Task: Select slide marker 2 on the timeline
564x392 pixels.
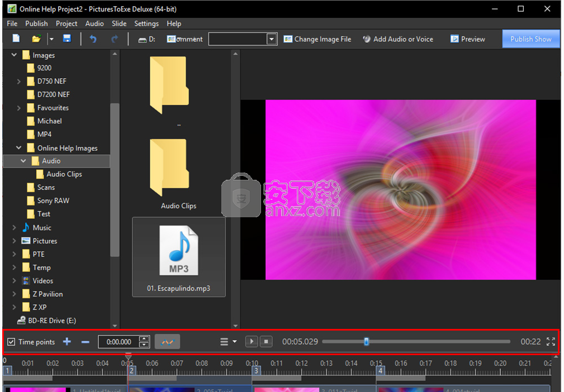Action: pos(132,370)
